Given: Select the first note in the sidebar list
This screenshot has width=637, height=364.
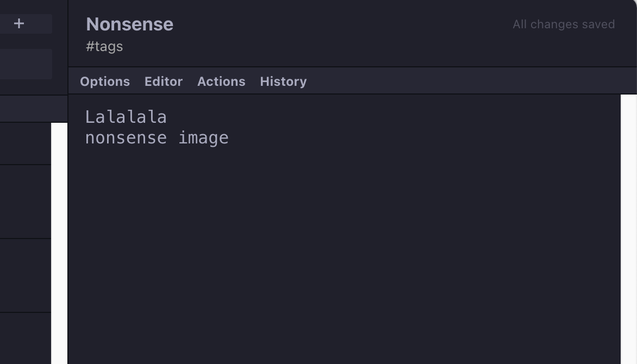Looking at the screenshot, I should tap(26, 143).
